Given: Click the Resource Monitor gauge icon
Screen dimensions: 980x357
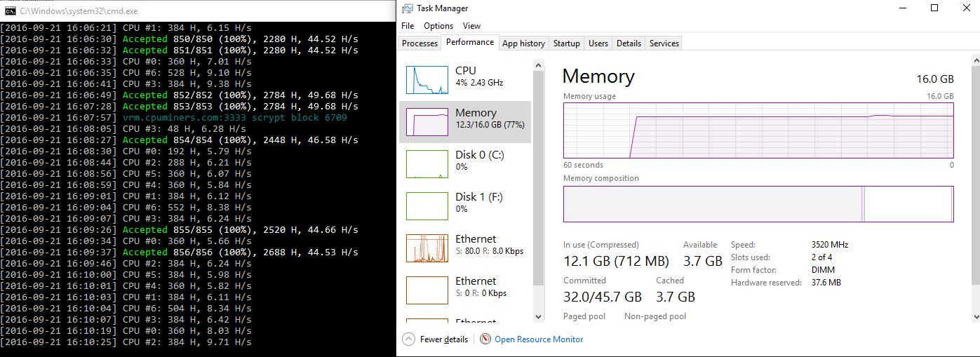Looking at the screenshot, I should tap(485, 339).
